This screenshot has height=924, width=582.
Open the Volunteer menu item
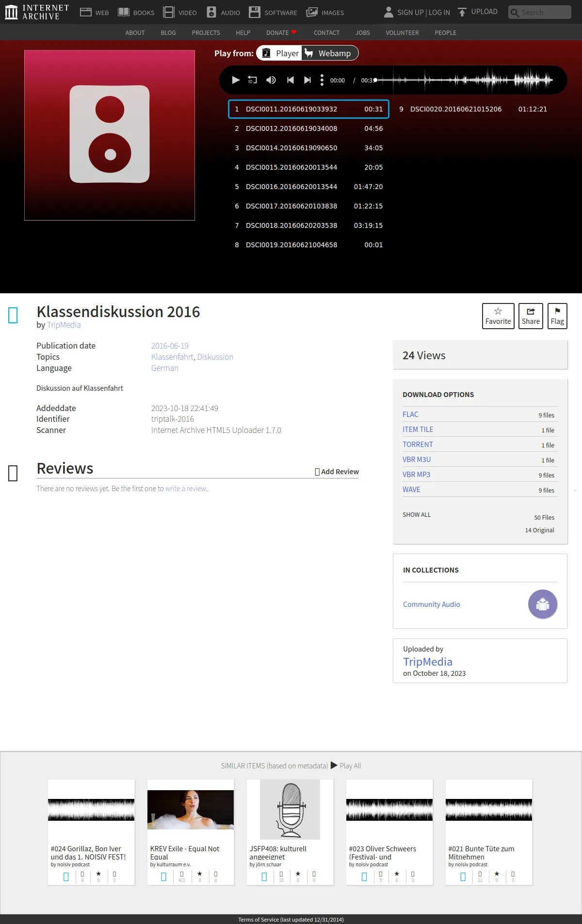click(402, 32)
